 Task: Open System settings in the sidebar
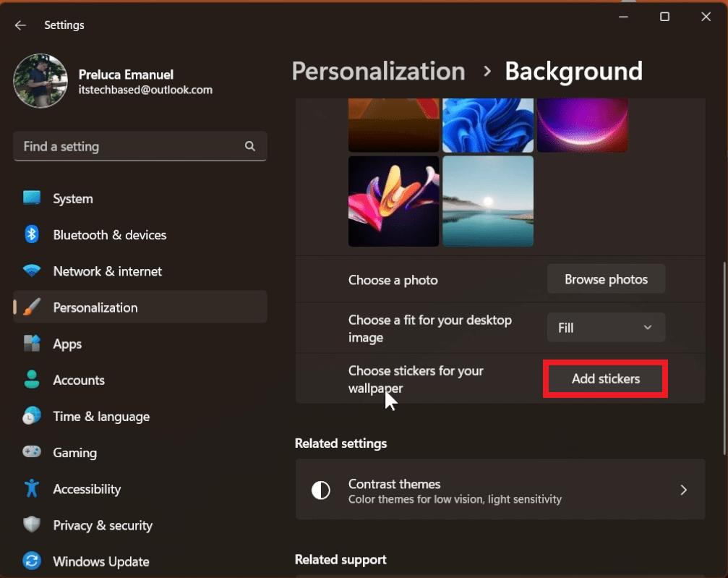coord(72,198)
